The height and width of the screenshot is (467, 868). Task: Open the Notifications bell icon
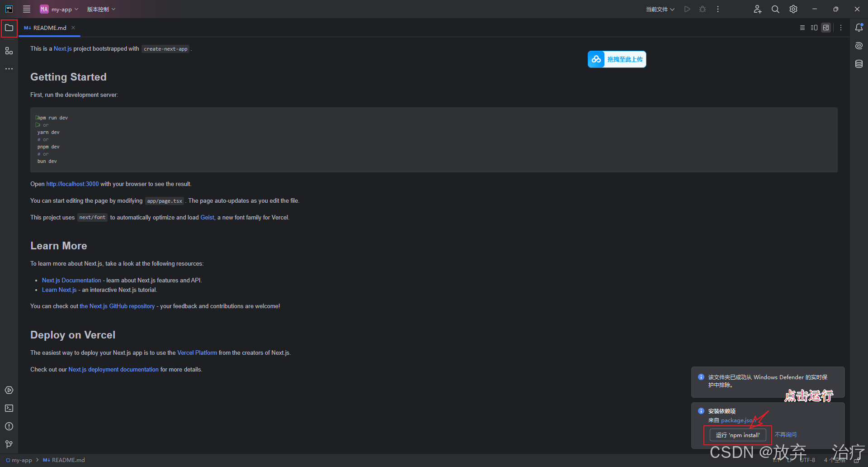click(x=859, y=28)
